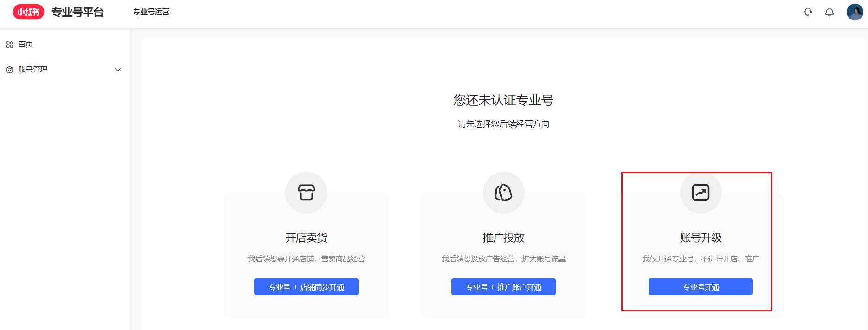Image resolution: width=868 pixels, height=330 pixels.
Task: Click the 专业号平台 title text
Action: [77, 12]
